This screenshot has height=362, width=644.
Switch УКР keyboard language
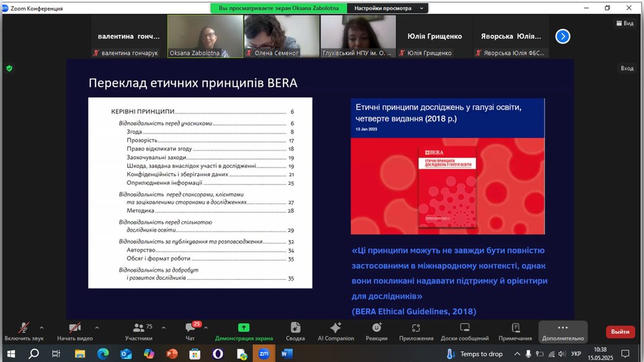point(576,354)
